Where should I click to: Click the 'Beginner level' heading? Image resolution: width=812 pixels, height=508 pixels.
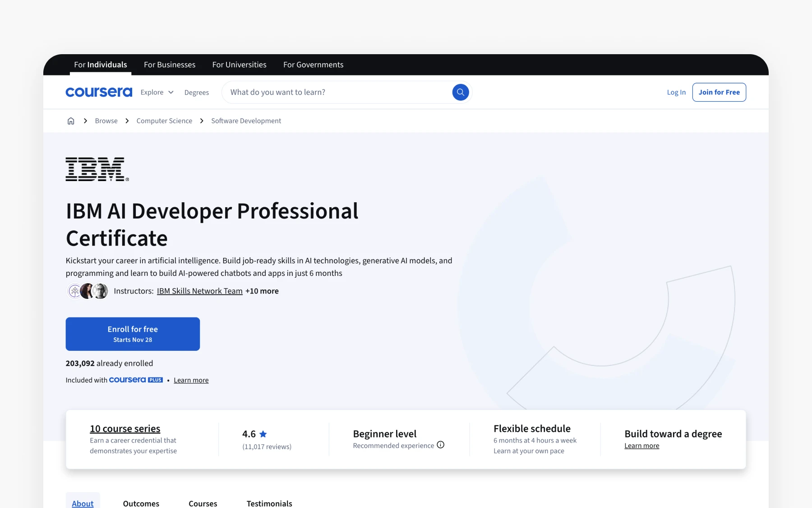(x=385, y=434)
